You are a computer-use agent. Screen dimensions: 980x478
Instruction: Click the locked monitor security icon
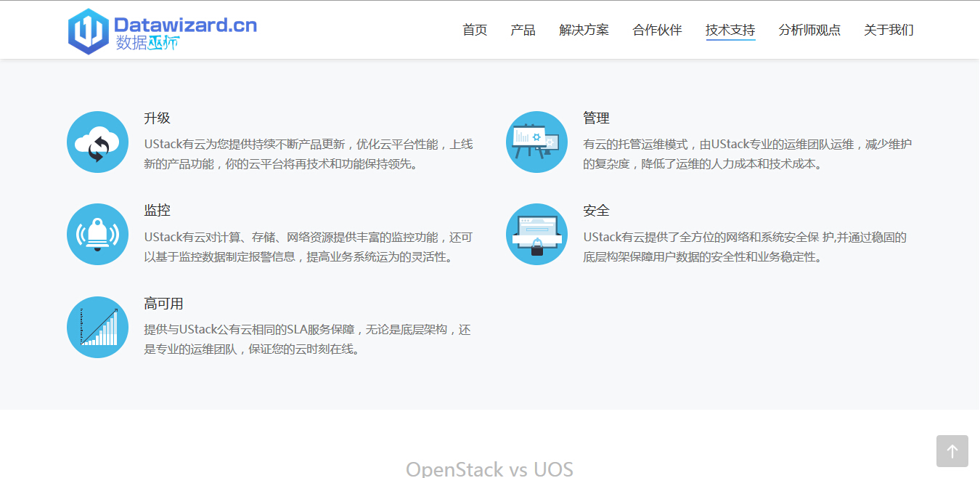pyautogui.click(x=536, y=235)
